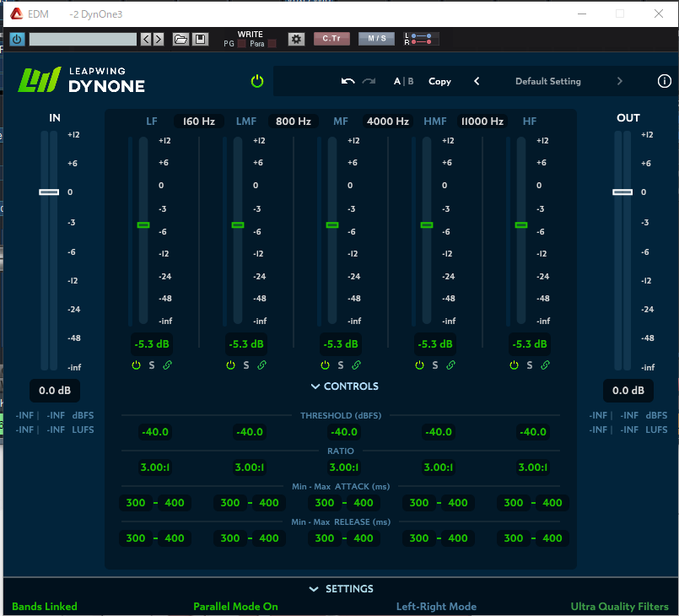Viewport: 679px width, 616px height.
Task: Toggle HF band power button
Action: click(514, 365)
